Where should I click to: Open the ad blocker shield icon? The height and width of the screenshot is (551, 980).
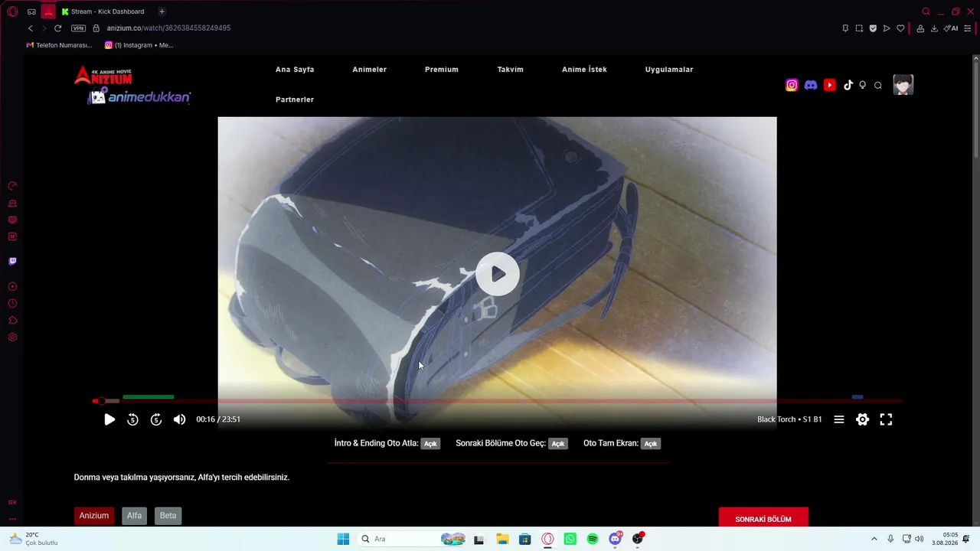(x=873, y=28)
